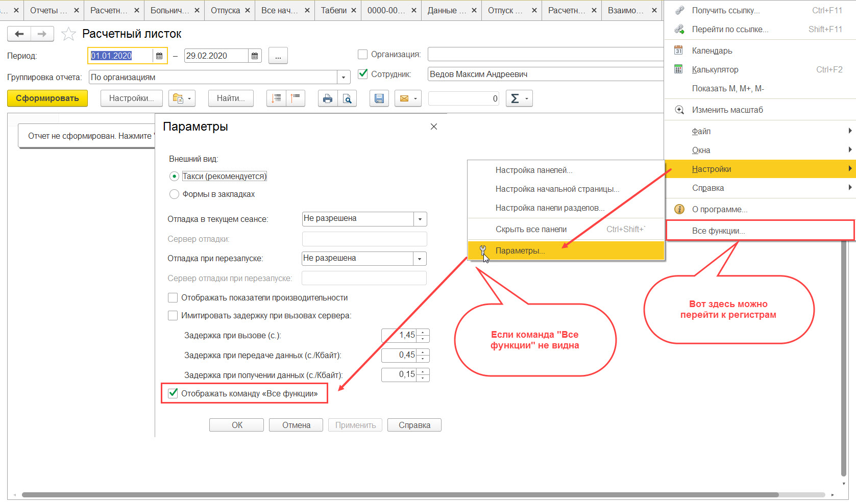Choose Показать М, М+, М- item
The image size is (856, 504).
760,88
